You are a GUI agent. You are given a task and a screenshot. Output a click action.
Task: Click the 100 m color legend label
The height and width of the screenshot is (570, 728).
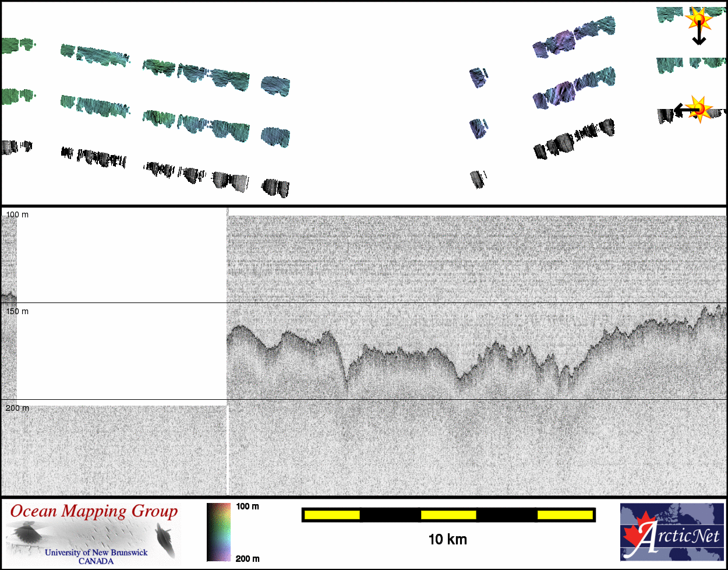(248, 506)
